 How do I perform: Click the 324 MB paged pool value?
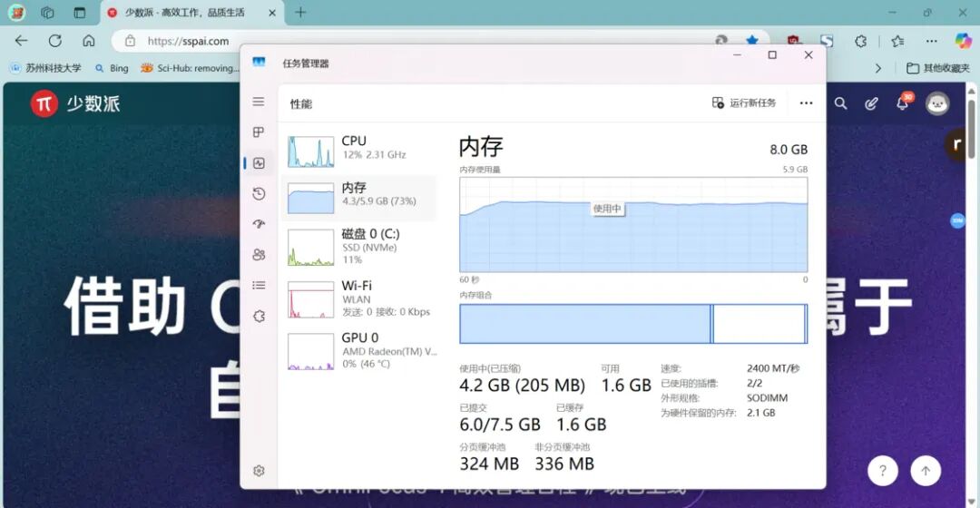point(489,464)
